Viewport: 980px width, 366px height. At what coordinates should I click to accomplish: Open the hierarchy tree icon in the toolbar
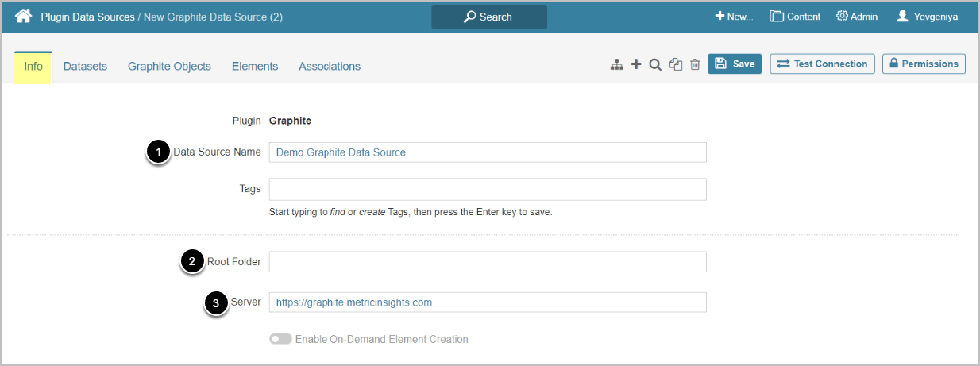pos(616,65)
